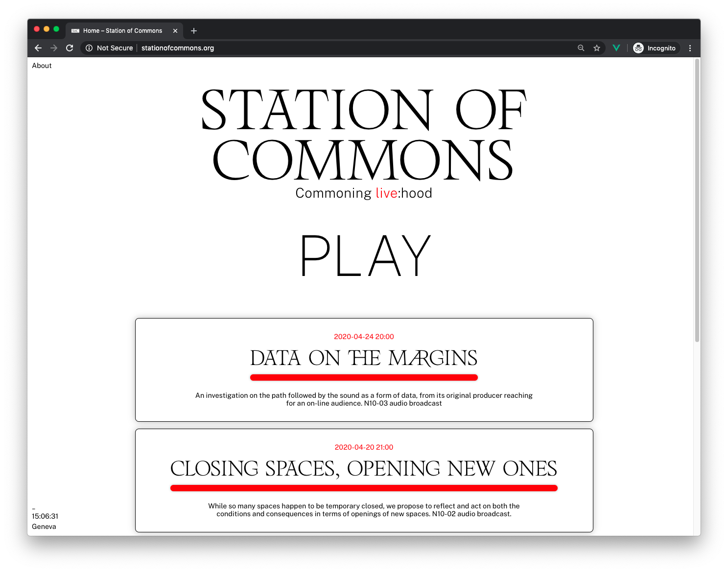
Task: Click the Not Secure info icon
Action: pos(89,48)
